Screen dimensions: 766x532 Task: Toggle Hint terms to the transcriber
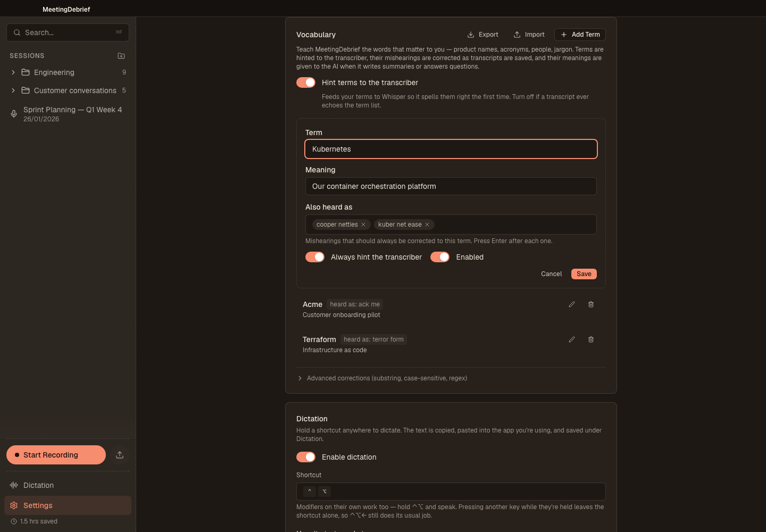(306, 82)
